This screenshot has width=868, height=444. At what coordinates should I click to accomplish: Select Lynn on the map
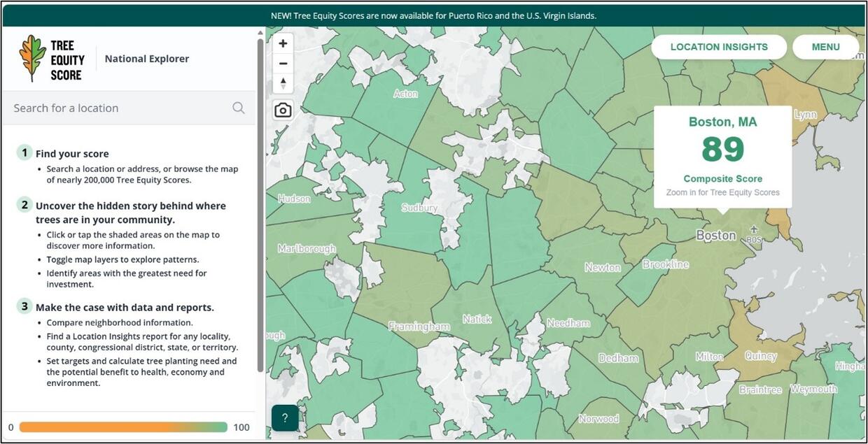click(x=806, y=115)
